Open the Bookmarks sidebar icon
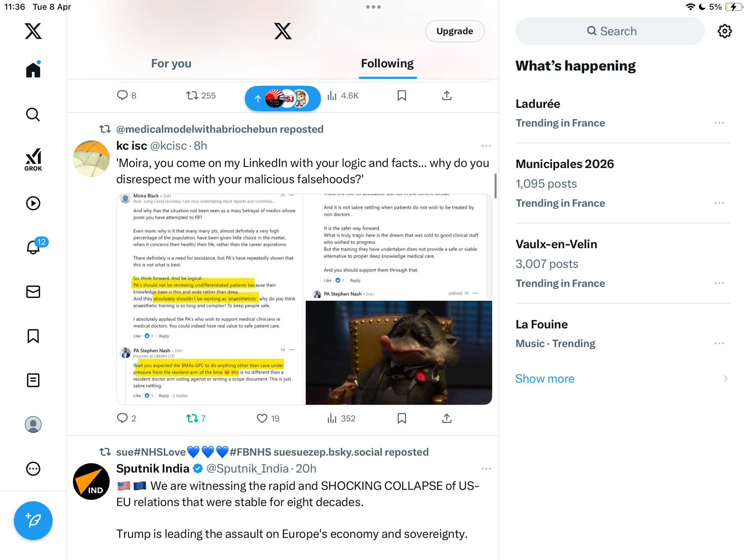This screenshot has height=560, width=747. (x=33, y=336)
